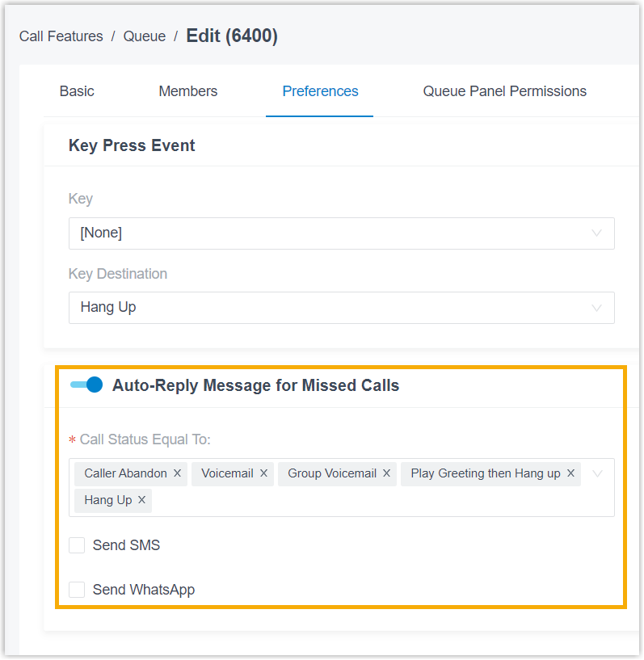The height and width of the screenshot is (660, 644).
Task: Enable the Send SMS checkbox
Action: (77, 544)
